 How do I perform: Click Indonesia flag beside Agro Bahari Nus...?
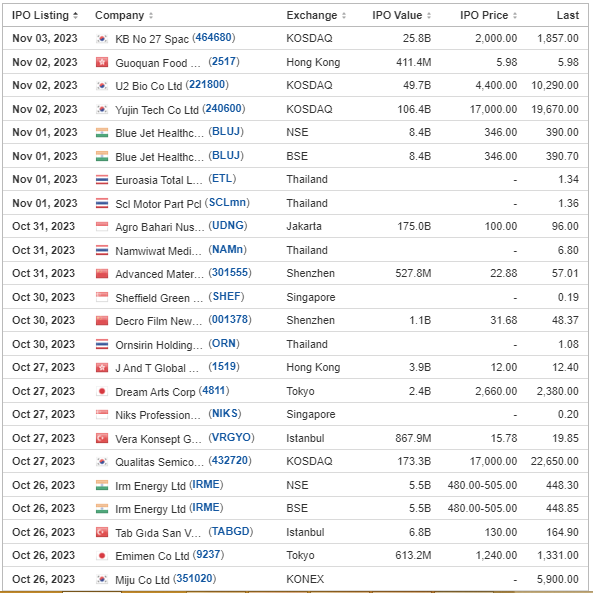pyautogui.click(x=102, y=227)
